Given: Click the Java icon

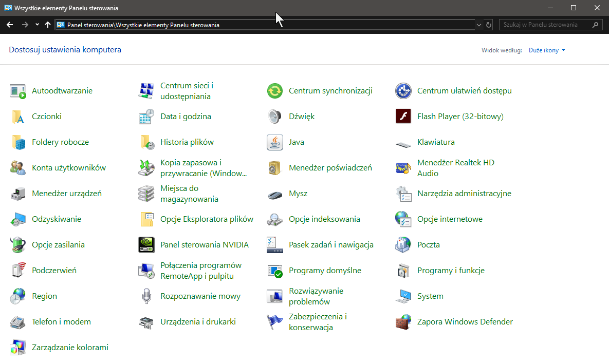Looking at the screenshot, I should [275, 142].
